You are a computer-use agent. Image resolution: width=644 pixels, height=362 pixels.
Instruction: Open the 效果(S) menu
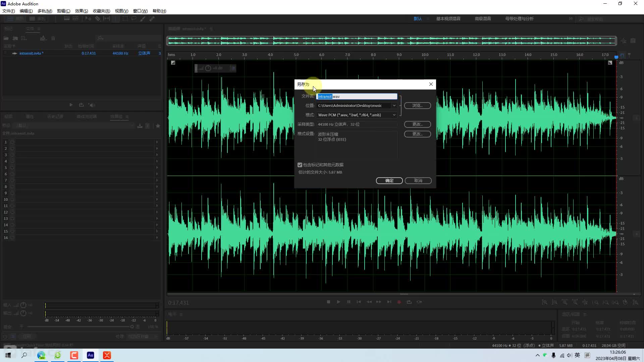pos(82,11)
